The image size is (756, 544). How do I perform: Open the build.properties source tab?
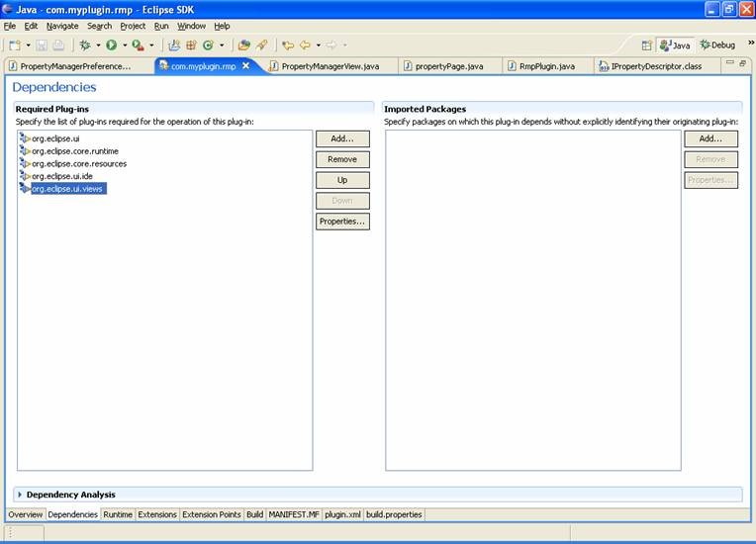click(x=394, y=514)
